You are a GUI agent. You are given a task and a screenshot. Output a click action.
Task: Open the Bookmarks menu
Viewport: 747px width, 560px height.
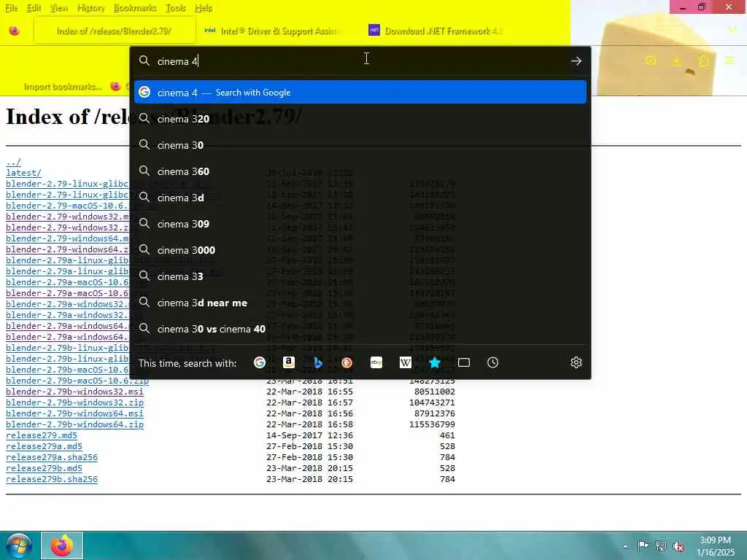[135, 8]
